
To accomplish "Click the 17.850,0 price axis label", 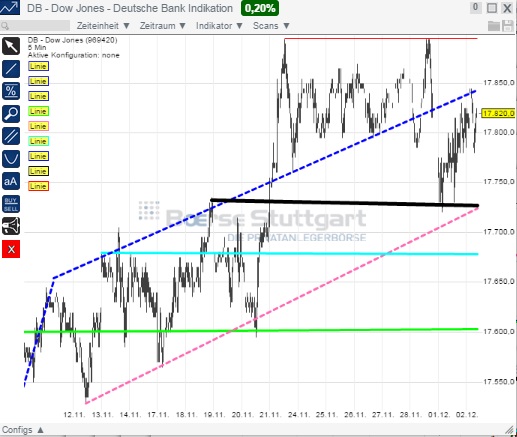I will point(499,83).
